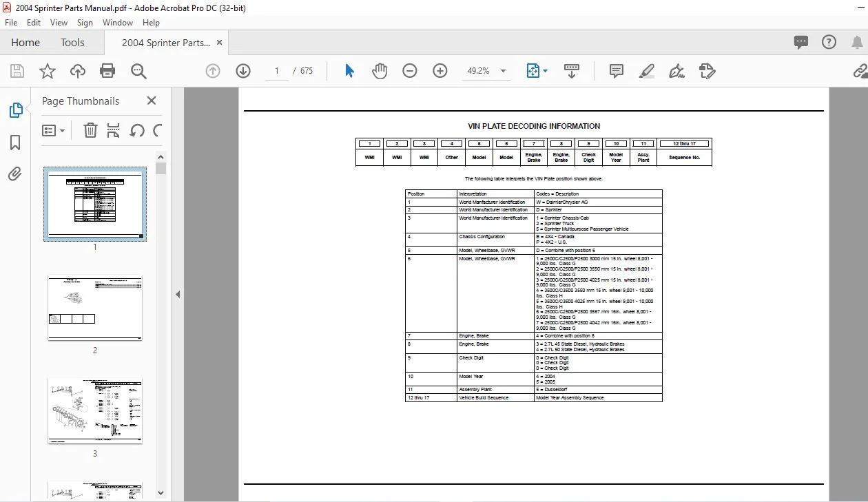This screenshot has width=868, height=502.
Task: Select the highlight text pen tool
Action: pos(646,71)
